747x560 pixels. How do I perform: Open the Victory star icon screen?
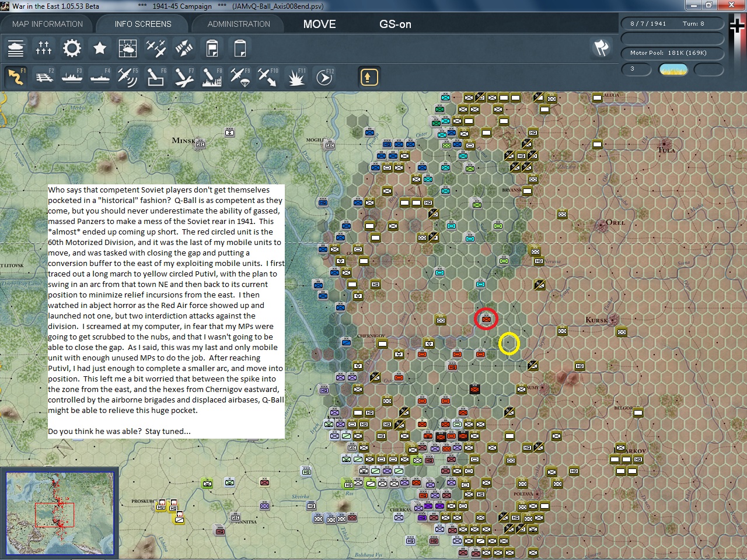click(x=100, y=48)
